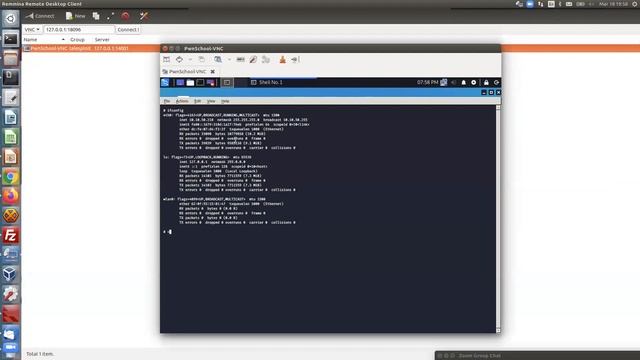Click the Group column header
This screenshot has width=640, height=360.
pos(77,40)
